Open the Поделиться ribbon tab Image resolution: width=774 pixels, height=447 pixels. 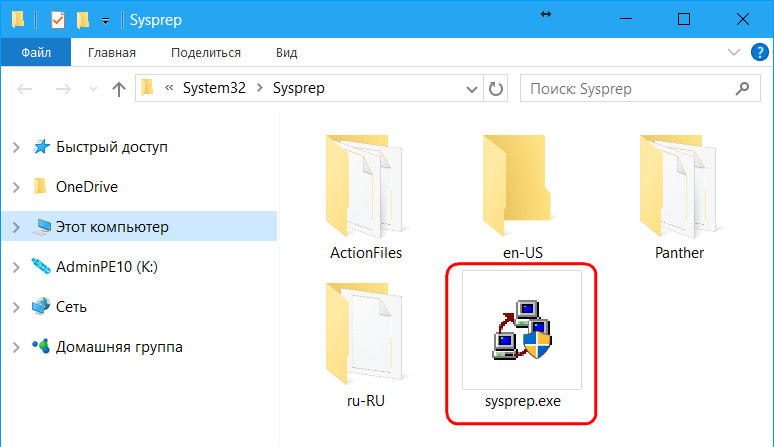point(206,52)
